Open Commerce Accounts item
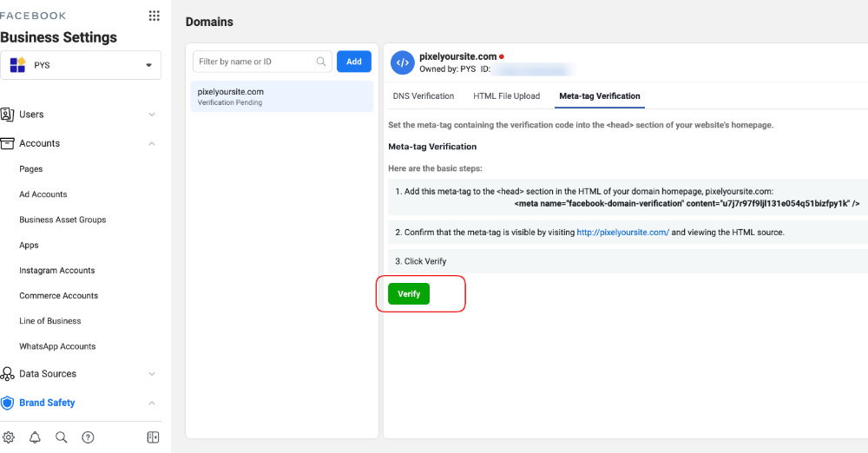The height and width of the screenshot is (453, 868). pos(59,296)
